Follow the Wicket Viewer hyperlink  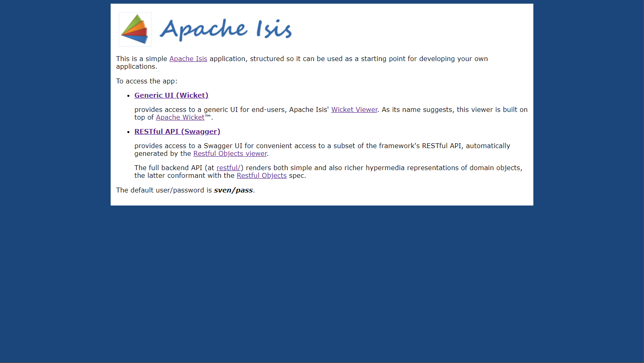354,110
